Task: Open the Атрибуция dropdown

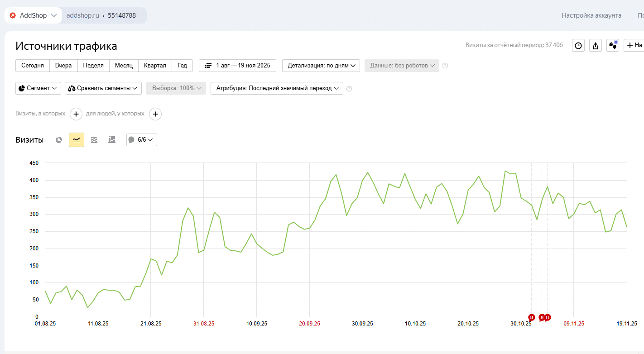Action: (277, 88)
